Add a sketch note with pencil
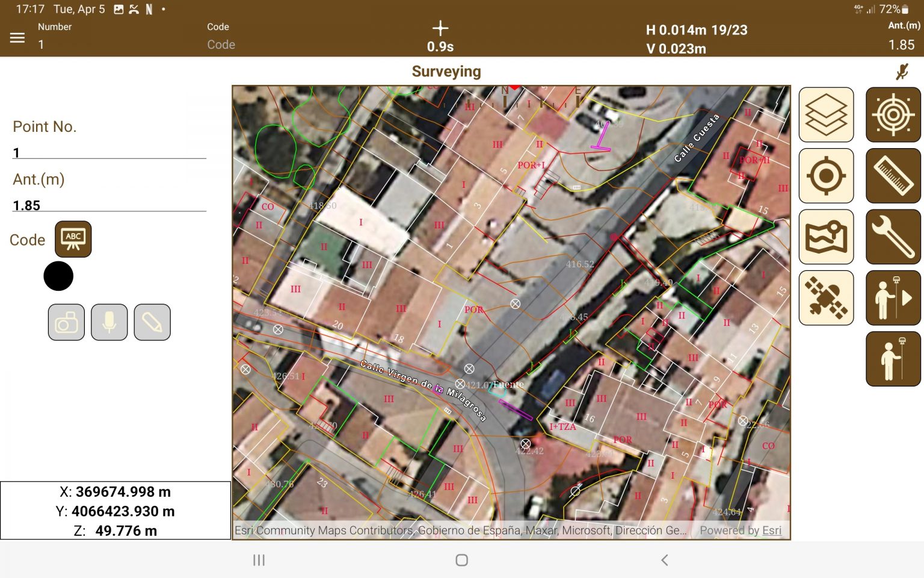Screen dimensions: 924x578 (152, 323)
